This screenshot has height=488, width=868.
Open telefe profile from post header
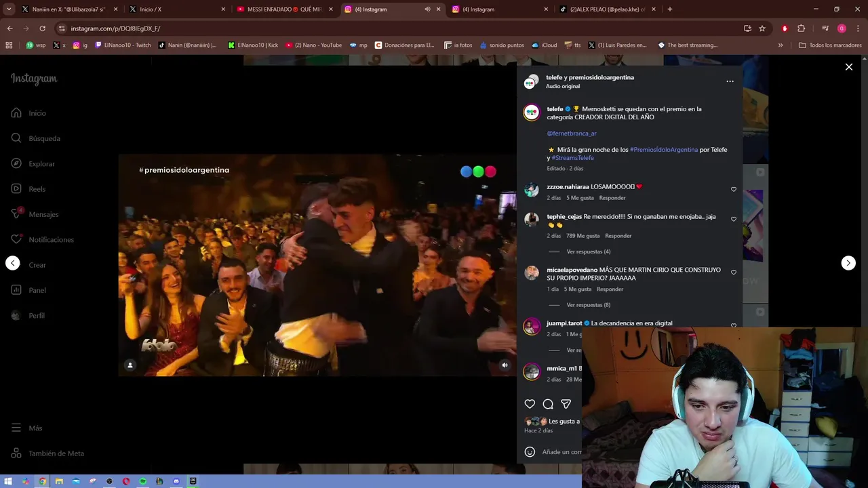point(554,77)
